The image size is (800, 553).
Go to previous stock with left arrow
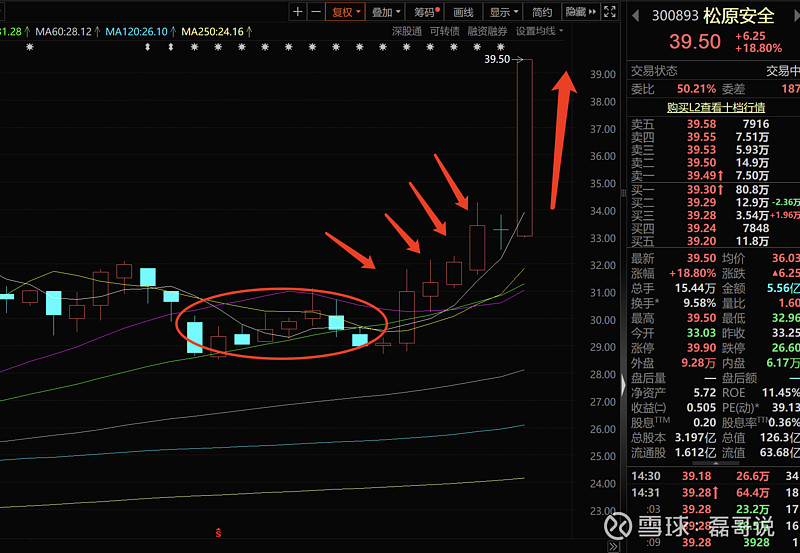636,16
